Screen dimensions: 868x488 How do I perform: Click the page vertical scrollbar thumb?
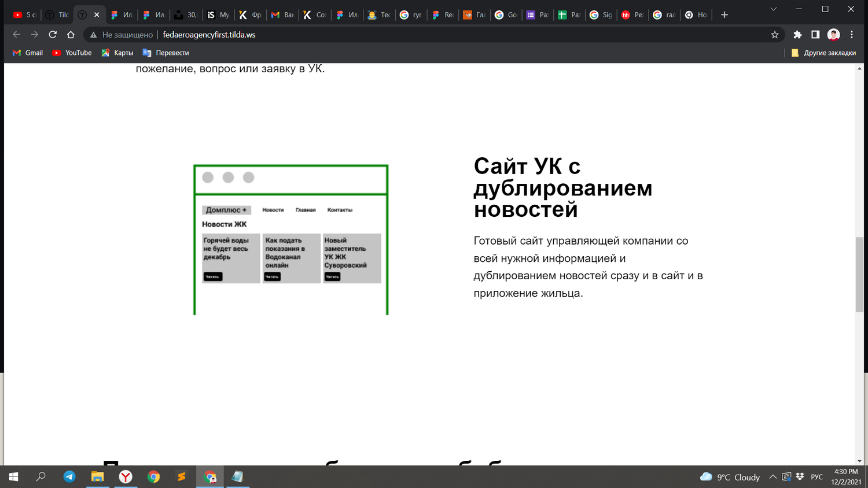pyautogui.click(x=859, y=275)
